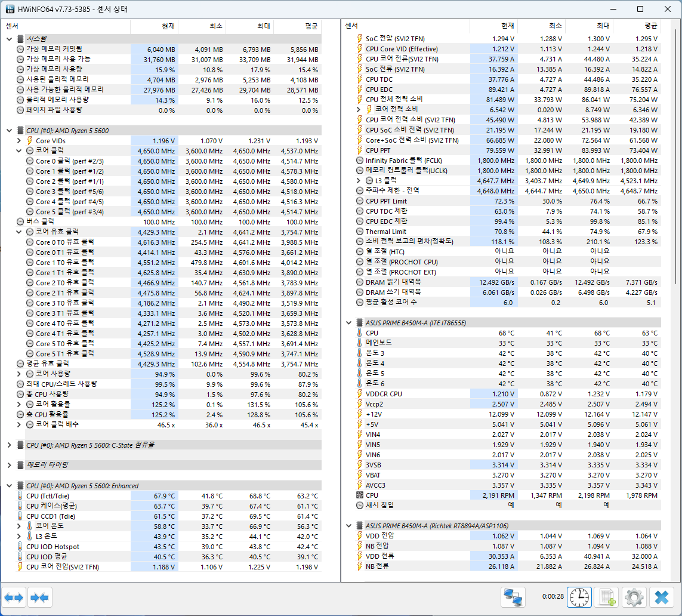682x616 pixels.
Task: Expand the 코어 클럭 배수 row
Action: pyautogui.click(x=18, y=424)
